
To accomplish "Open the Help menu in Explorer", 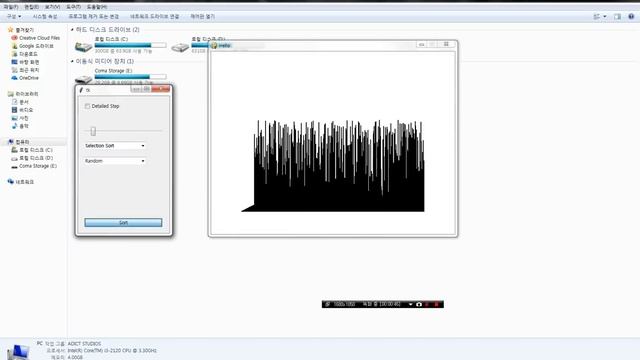I will click(x=97, y=7).
